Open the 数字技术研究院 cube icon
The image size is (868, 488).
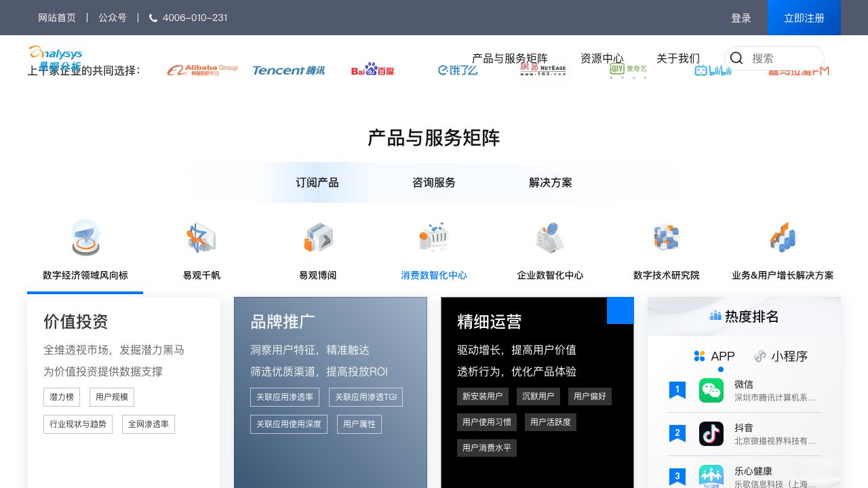666,238
